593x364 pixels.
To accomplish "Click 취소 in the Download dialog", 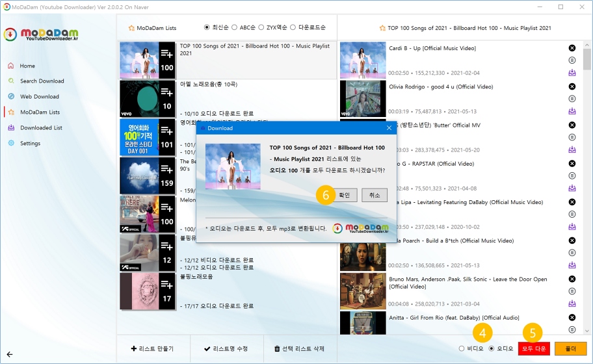I will pos(375,195).
